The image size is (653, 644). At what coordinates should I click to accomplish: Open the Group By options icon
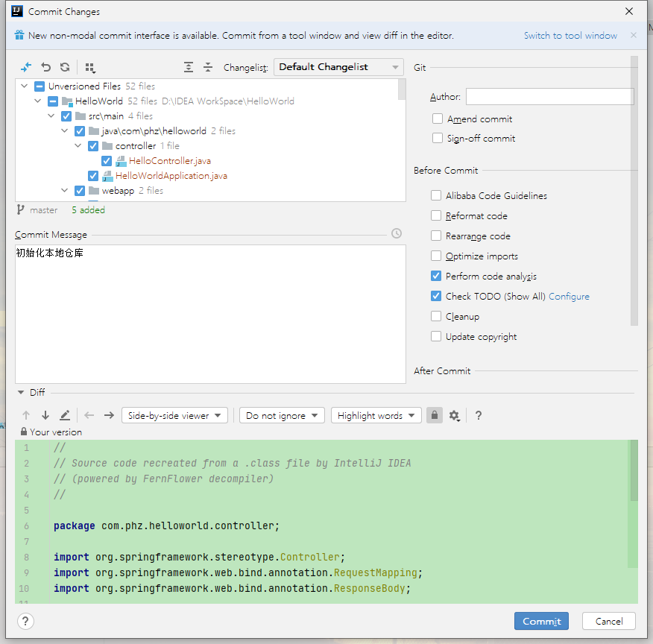point(90,67)
